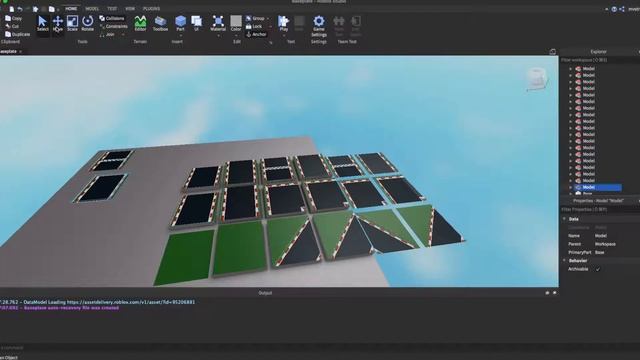Open the Part type dropdown arrow

[180, 36]
